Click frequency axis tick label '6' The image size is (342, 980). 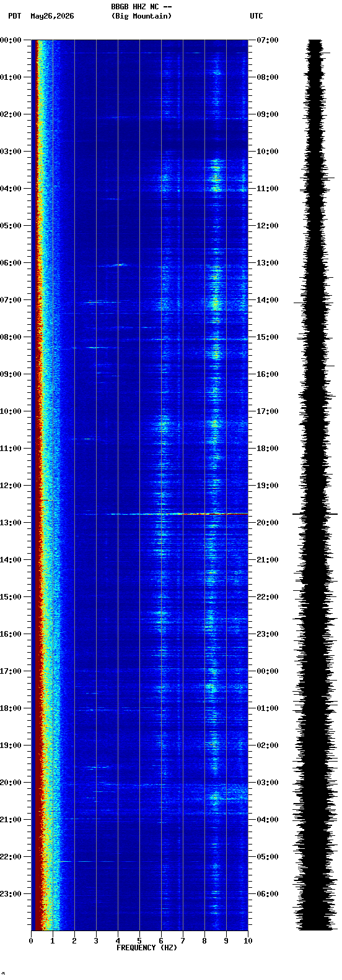coord(161,941)
